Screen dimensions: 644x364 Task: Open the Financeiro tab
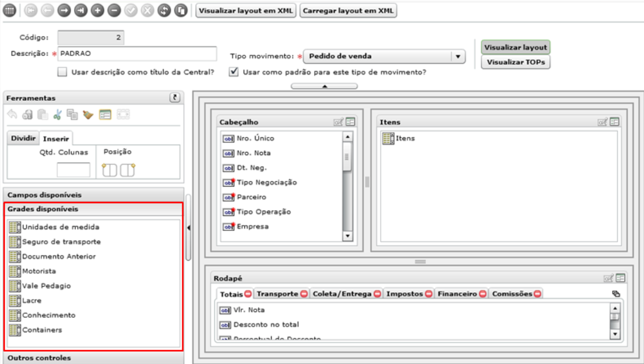coord(457,293)
